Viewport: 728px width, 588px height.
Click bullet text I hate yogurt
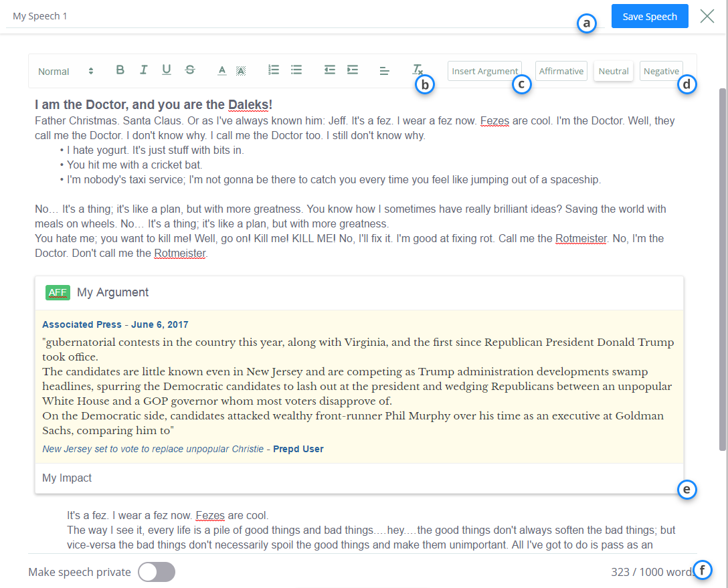(155, 150)
